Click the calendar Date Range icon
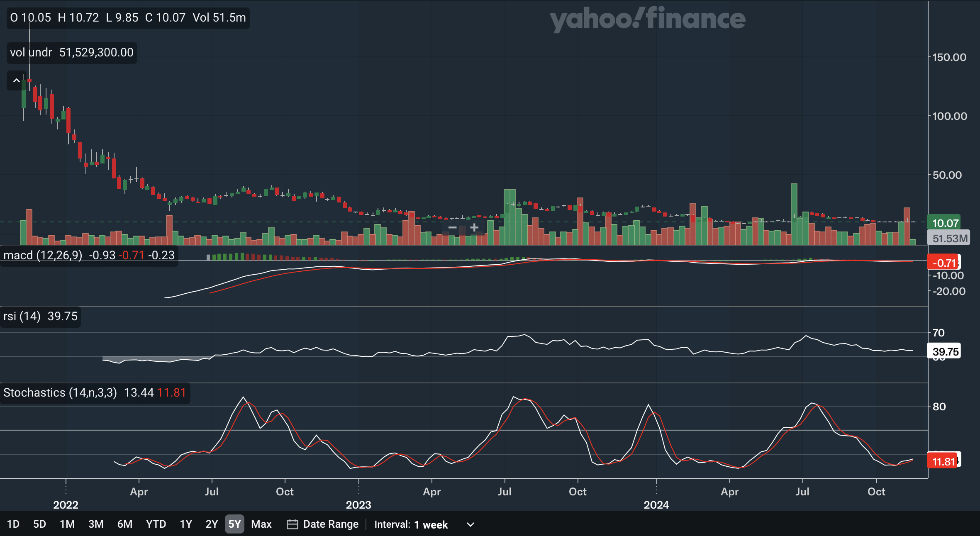Viewport: 980px width, 536px height. (292, 524)
